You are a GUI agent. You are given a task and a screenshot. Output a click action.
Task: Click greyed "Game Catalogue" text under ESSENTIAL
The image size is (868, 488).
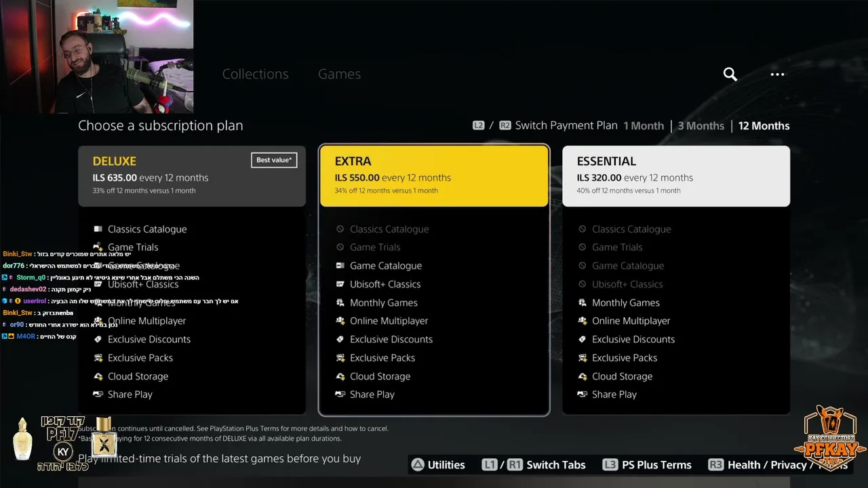point(628,266)
